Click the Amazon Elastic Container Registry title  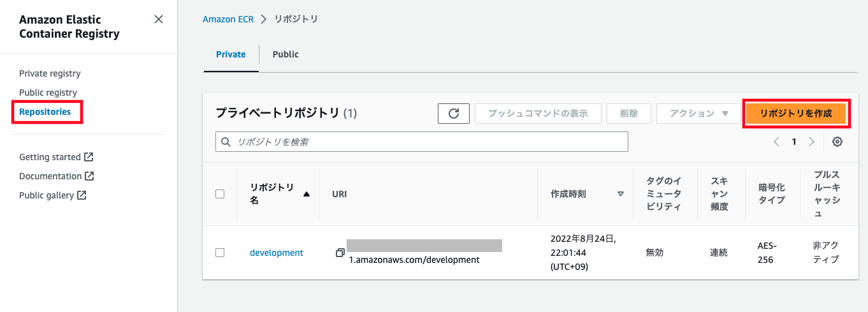coord(69,27)
